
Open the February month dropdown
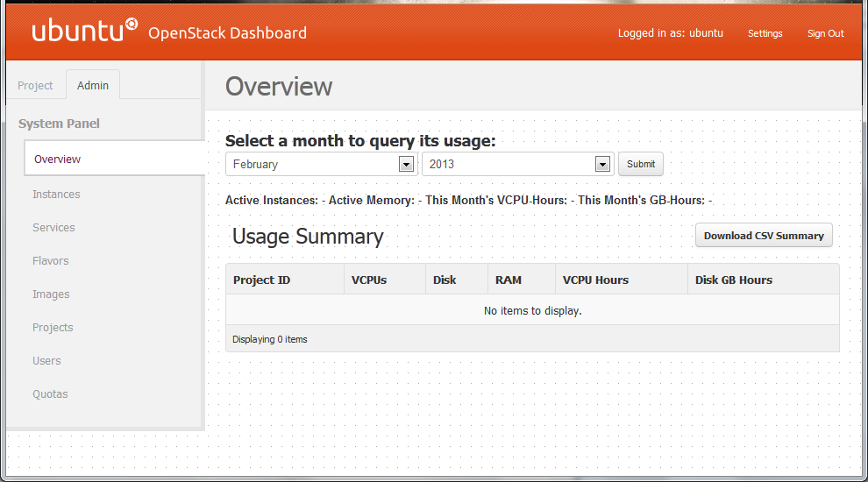(x=321, y=165)
